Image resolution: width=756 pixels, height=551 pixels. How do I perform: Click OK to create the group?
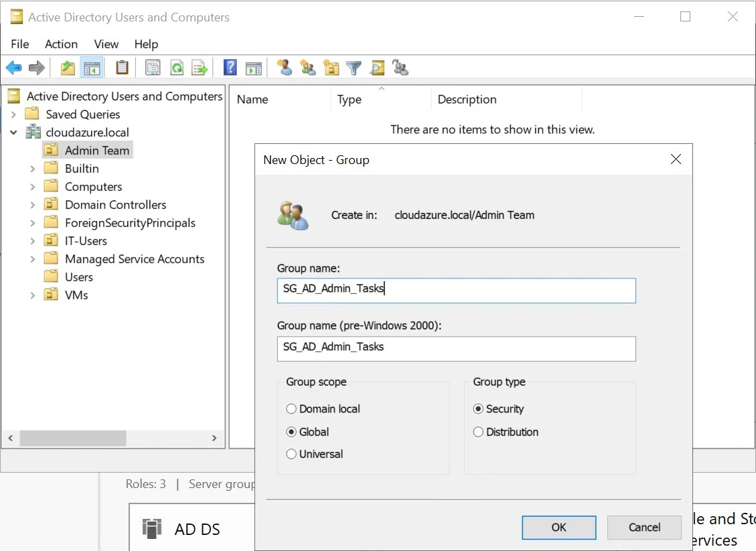(x=559, y=528)
